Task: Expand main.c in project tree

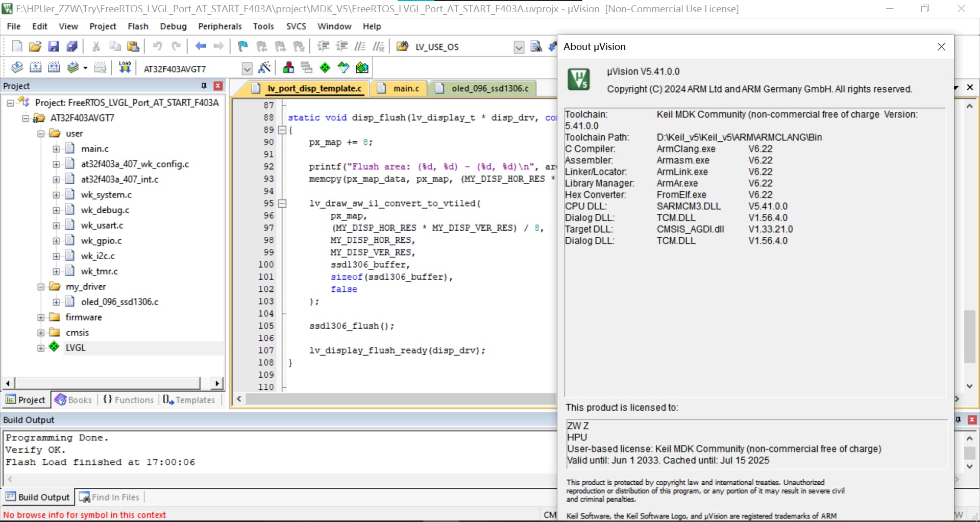Action: [x=56, y=149]
